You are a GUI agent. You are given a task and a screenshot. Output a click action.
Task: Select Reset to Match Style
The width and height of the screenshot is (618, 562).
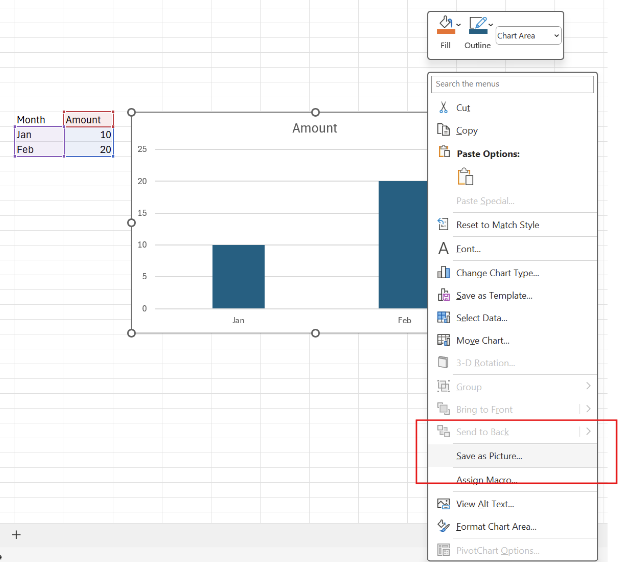click(x=498, y=225)
